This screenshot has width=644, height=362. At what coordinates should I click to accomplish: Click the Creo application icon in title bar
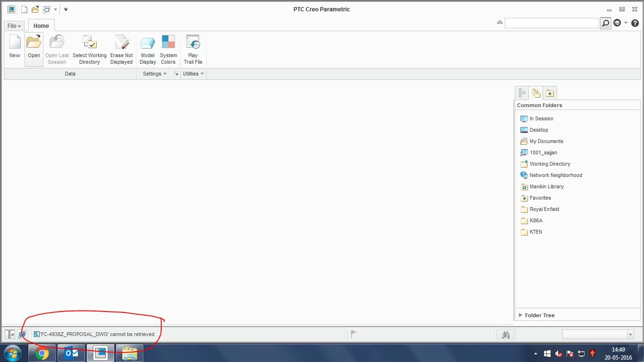11,9
